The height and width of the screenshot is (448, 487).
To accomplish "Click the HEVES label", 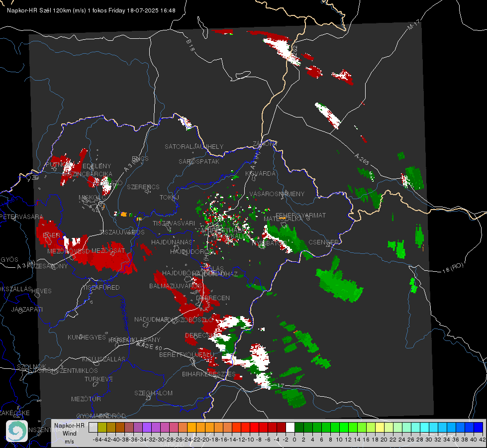I will pyautogui.click(x=42, y=291).
